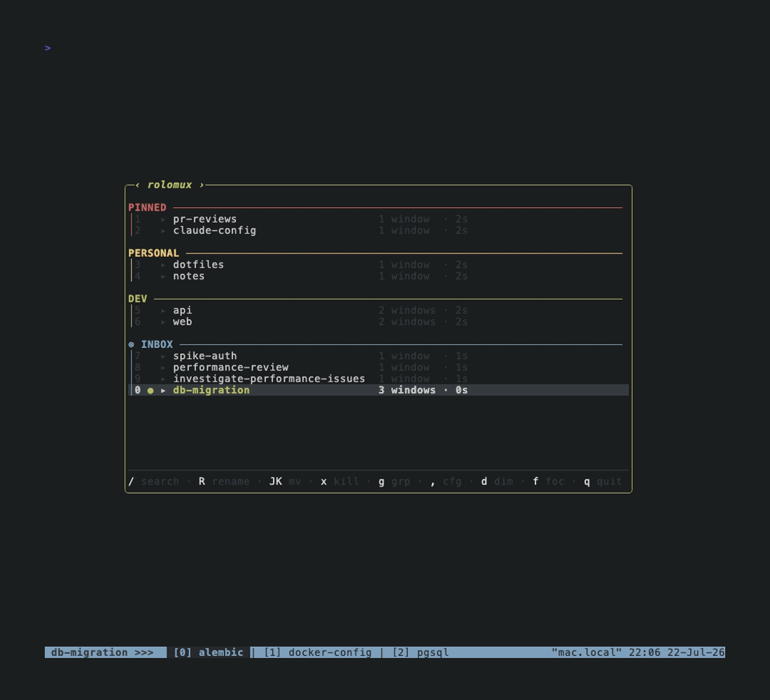The image size is (770, 700).
Task: Click the index number 5 beside api
Action: pos(137,311)
